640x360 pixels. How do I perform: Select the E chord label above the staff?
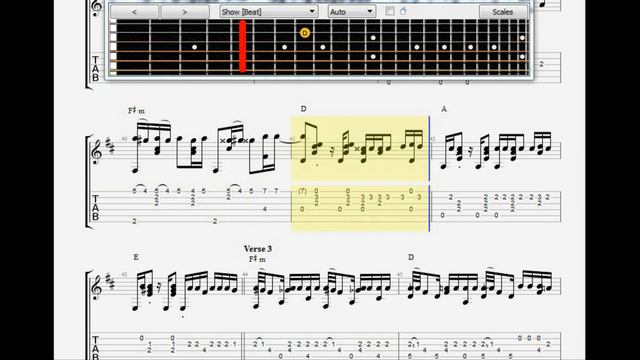pos(136,257)
